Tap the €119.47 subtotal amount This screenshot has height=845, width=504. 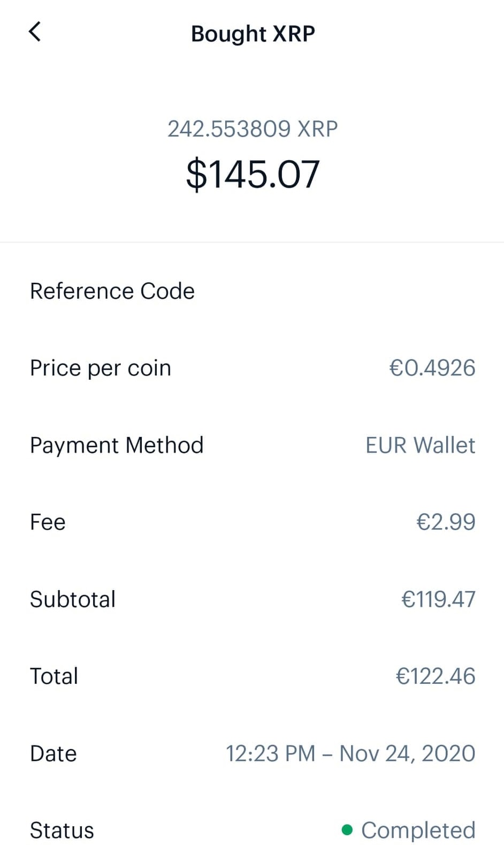(438, 600)
